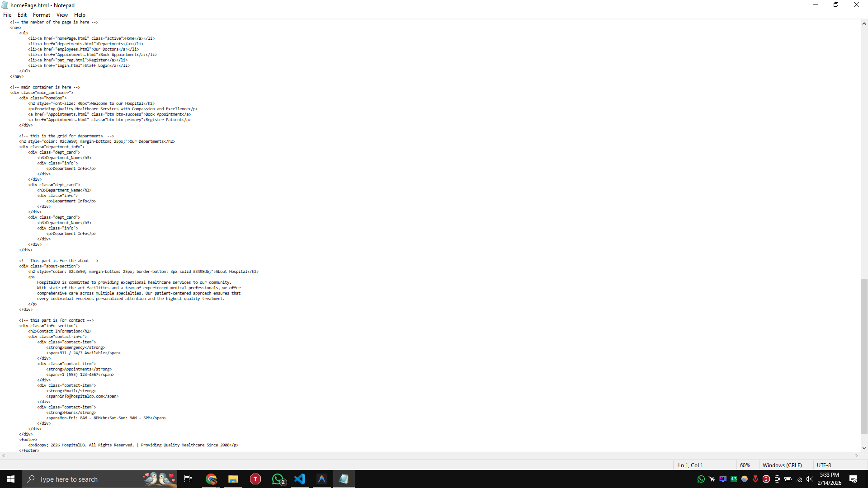This screenshot has width=868, height=488.
Task: Launch Google Chrome from the taskbar
Action: 211,479
